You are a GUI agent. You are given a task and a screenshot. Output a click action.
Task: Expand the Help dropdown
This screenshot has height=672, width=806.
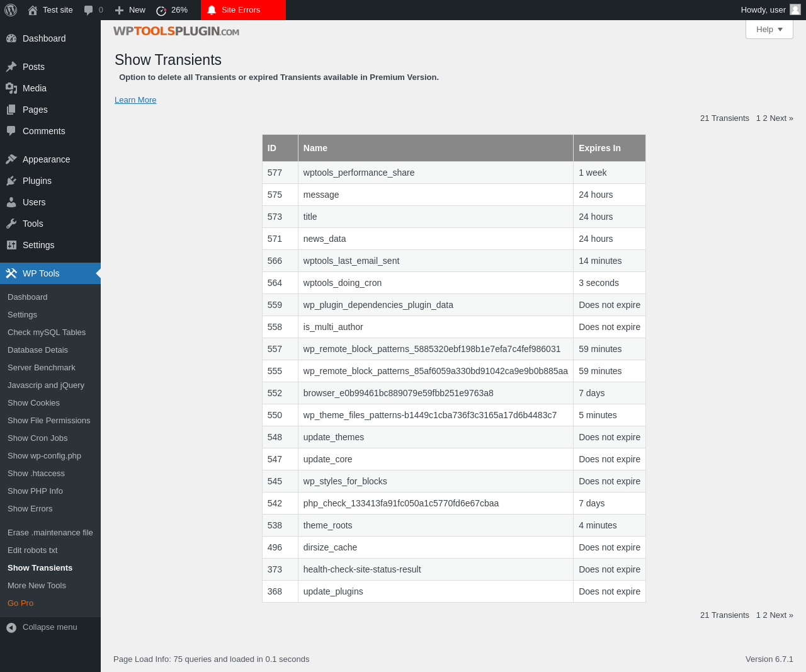769,30
